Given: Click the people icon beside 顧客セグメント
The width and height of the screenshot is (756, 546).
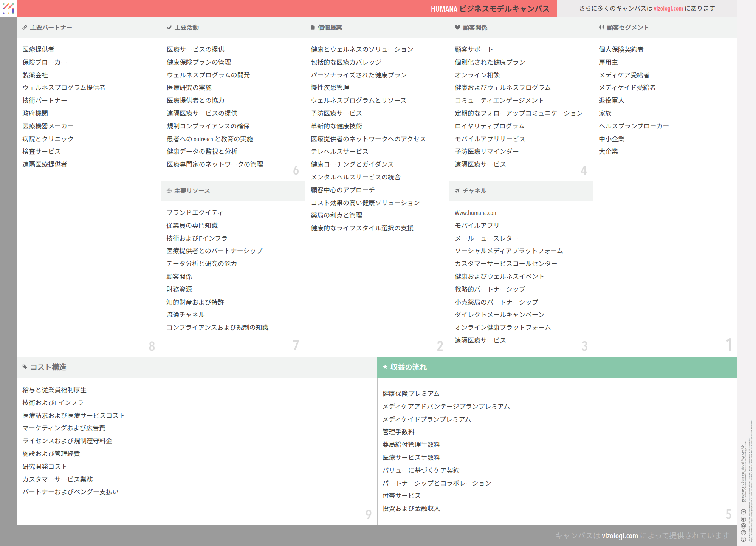Looking at the screenshot, I should 601,28.
